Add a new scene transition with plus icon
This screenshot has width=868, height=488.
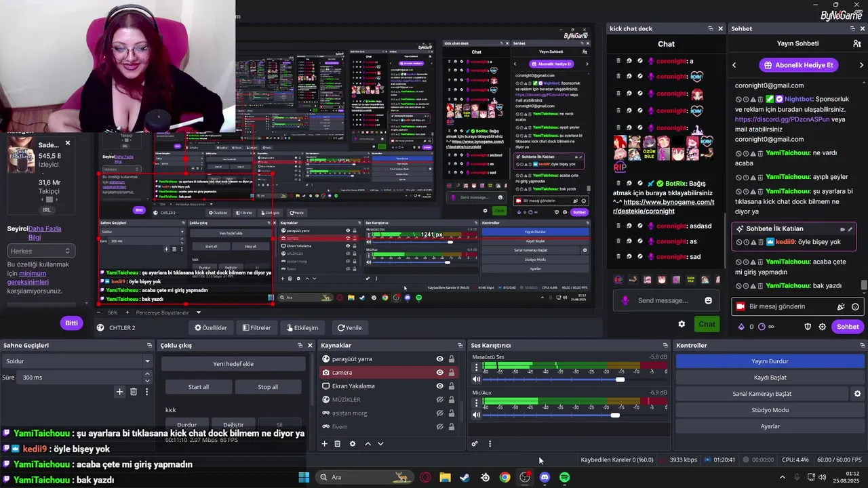[120, 392]
